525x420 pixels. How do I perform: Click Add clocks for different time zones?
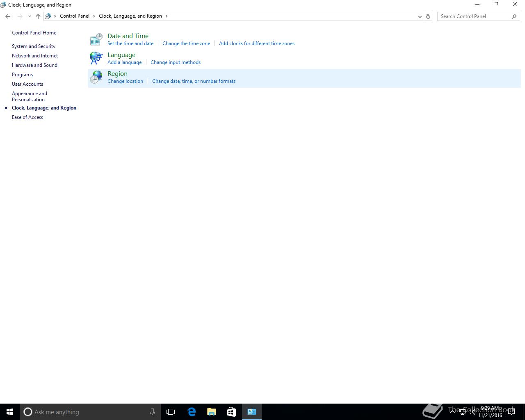[257, 43]
